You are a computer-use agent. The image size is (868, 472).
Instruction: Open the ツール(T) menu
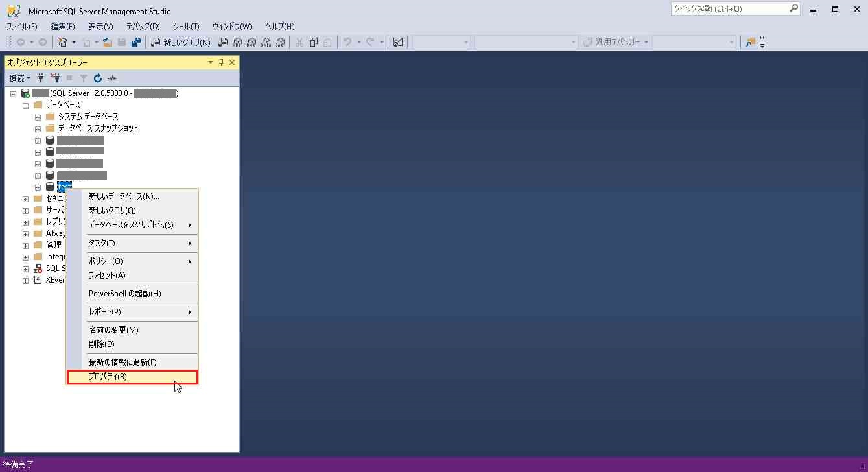[x=186, y=26]
